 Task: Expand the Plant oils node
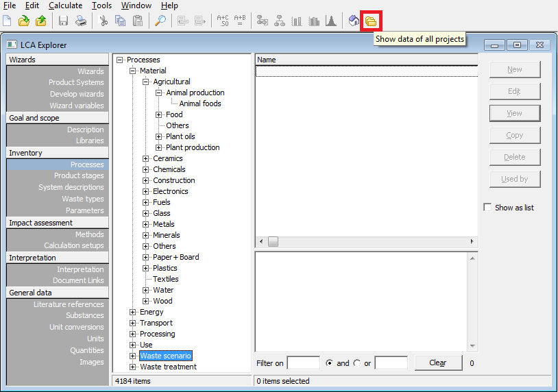tap(159, 136)
